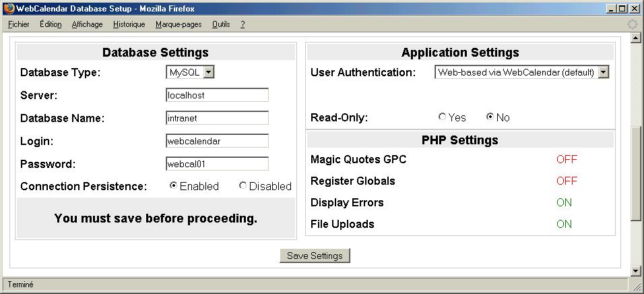Open the ? help menu
Screen dimensions: 644x294
tap(243, 24)
